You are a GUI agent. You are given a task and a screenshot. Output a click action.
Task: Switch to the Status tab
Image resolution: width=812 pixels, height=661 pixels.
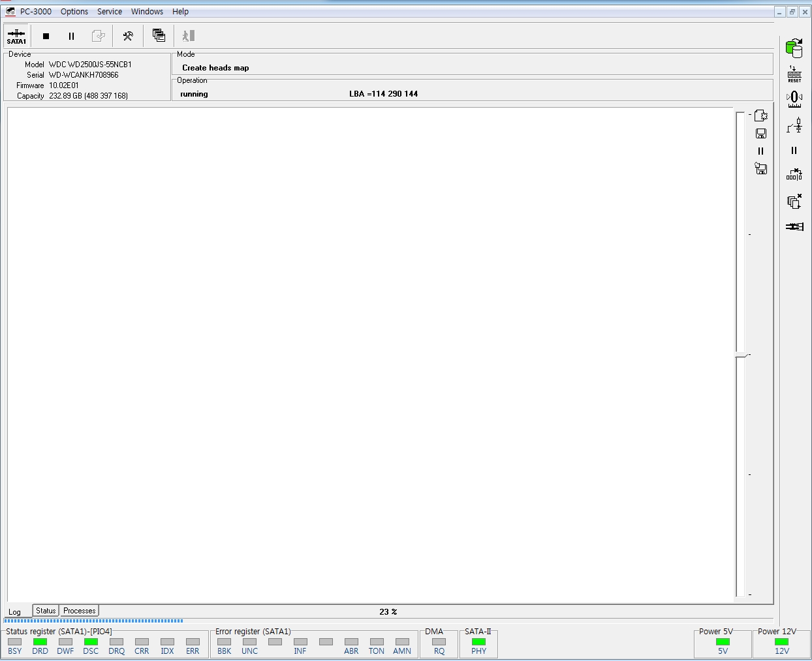point(46,611)
